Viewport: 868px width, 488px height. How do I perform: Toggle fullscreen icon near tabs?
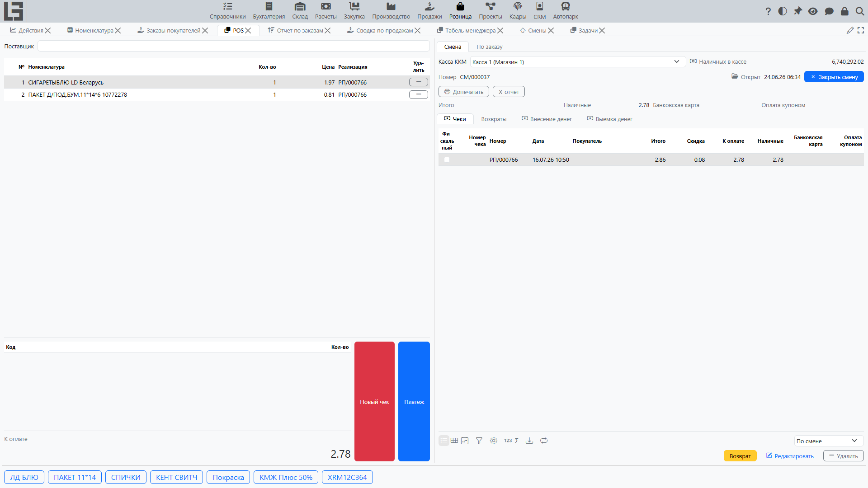(861, 30)
